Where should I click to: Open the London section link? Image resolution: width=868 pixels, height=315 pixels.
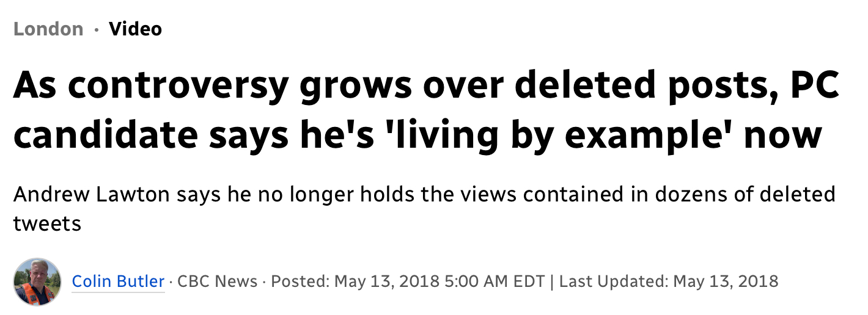click(x=48, y=29)
